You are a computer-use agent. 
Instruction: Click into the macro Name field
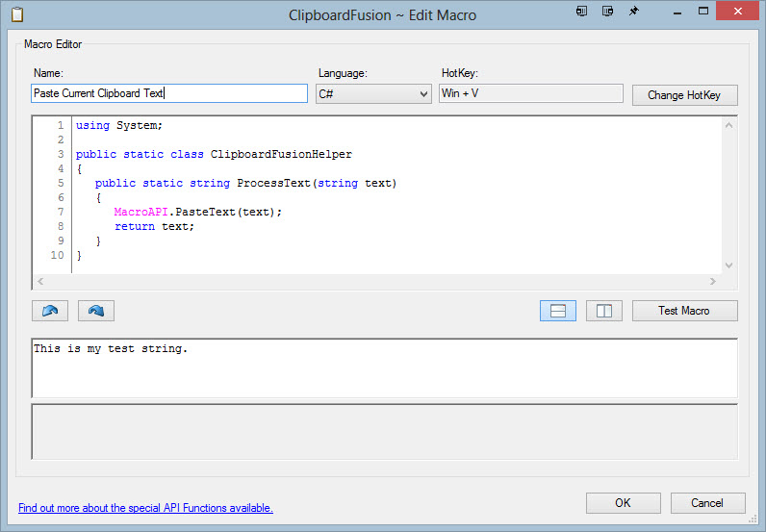pos(169,93)
